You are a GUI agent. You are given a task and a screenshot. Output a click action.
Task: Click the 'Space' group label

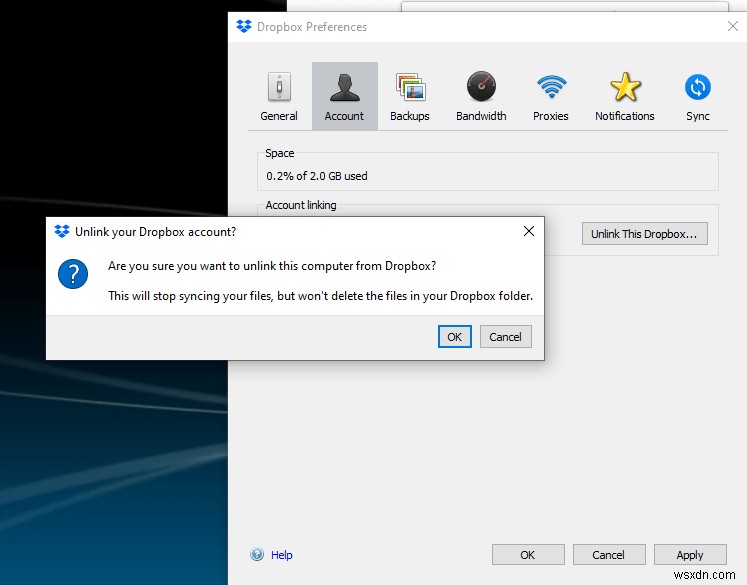click(x=280, y=153)
